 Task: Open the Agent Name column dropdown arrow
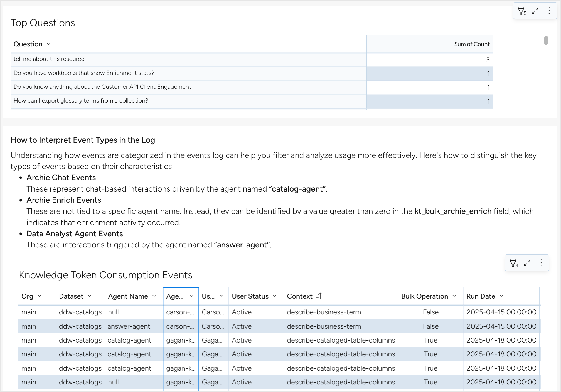point(154,296)
